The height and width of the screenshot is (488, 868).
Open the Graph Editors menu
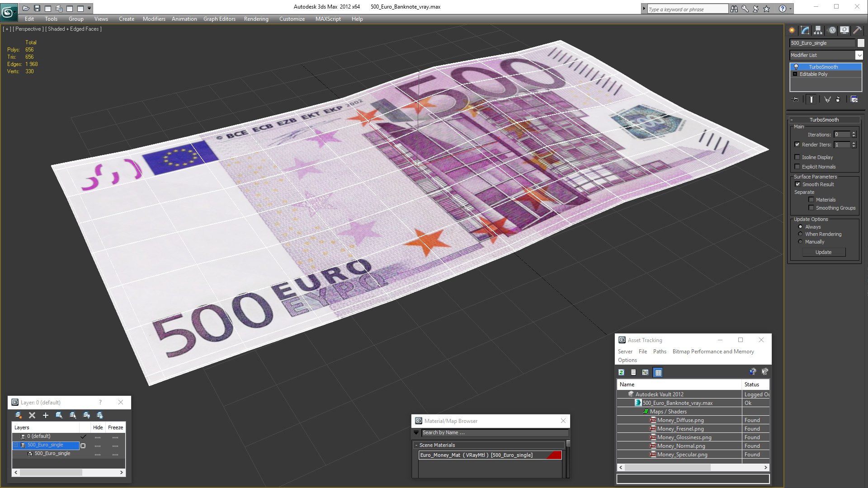click(x=219, y=19)
